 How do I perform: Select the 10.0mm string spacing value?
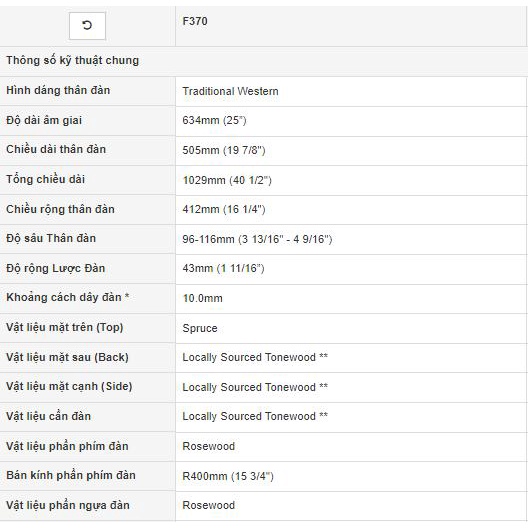(x=202, y=298)
